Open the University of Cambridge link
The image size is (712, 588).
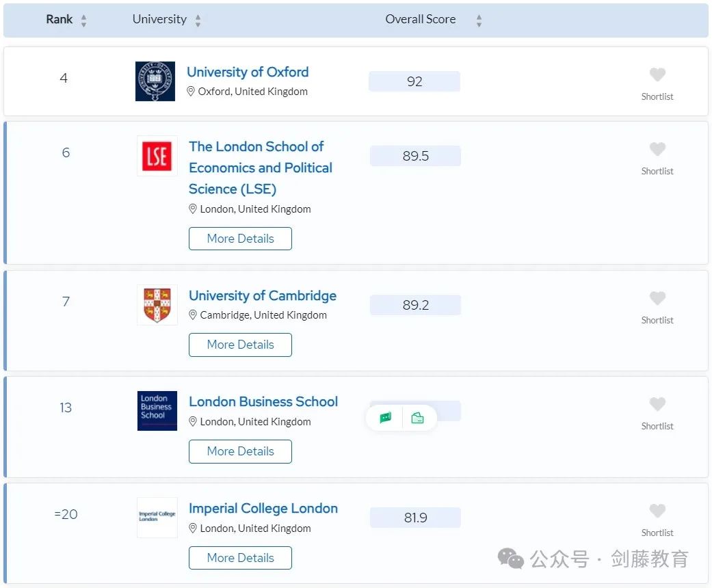point(263,295)
